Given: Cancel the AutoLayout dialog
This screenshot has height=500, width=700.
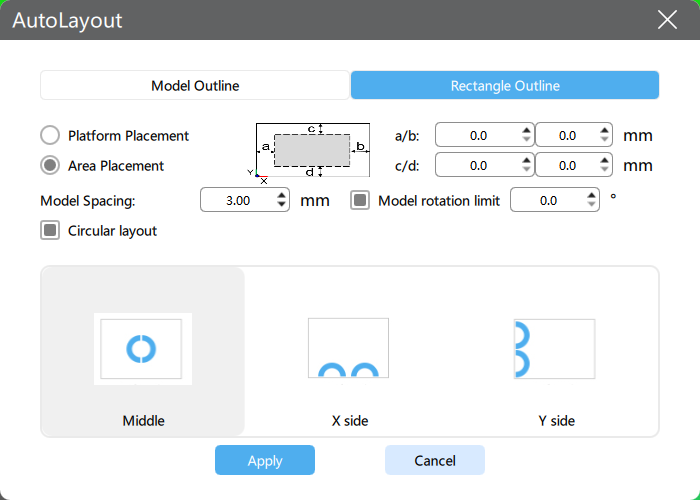Looking at the screenshot, I should click(x=434, y=460).
